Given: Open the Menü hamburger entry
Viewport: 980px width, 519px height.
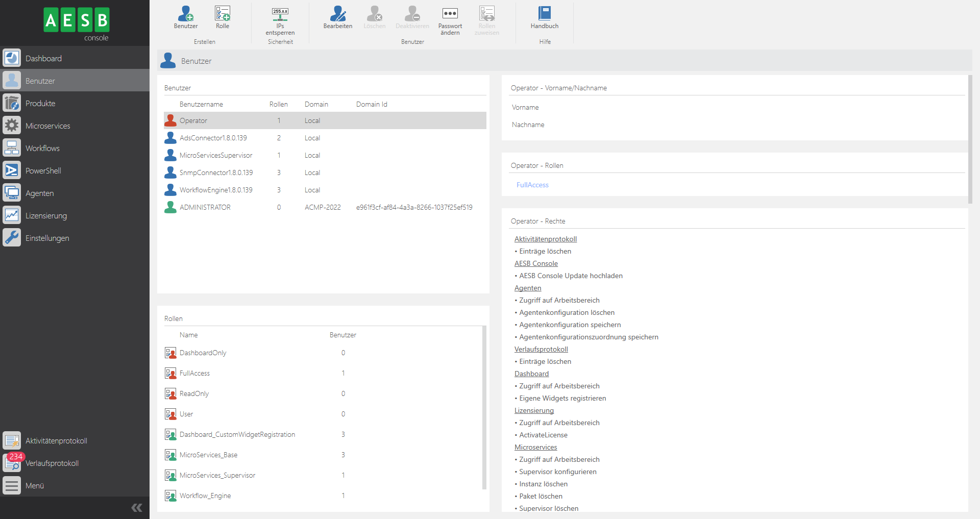Looking at the screenshot, I should coord(35,486).
